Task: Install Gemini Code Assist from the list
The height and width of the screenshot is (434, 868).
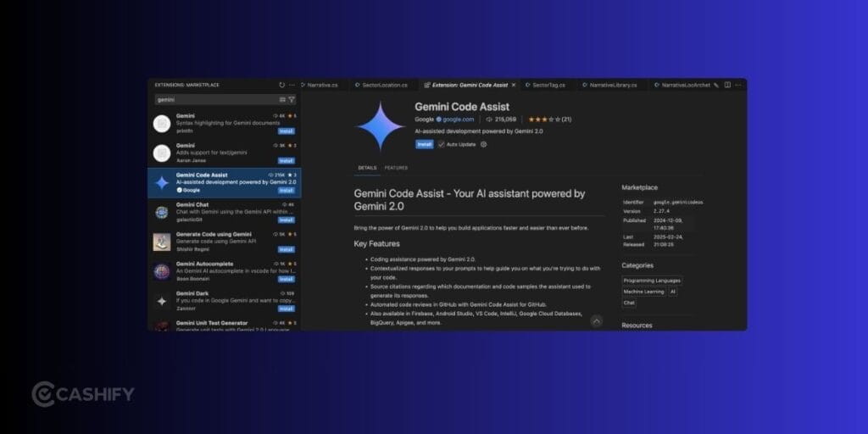Action: 287,191
